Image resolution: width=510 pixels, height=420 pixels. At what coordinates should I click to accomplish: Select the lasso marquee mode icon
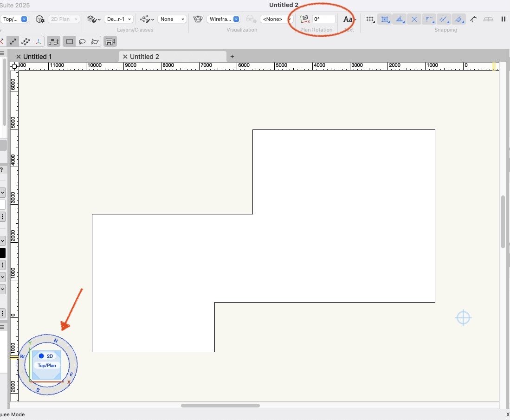click(x=82, y=42)
